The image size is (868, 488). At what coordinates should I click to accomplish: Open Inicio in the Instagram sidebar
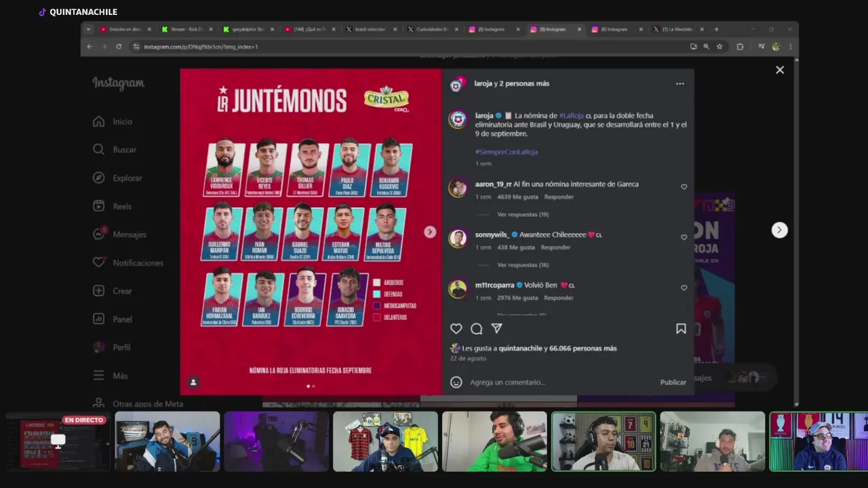pos(113,121)
